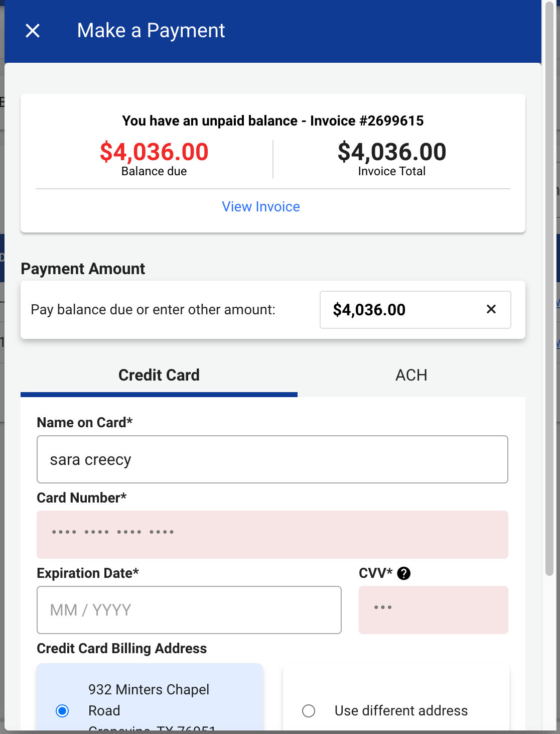Screen dimensions: 560x734
Task: Click the red $4,036.00 balance due amount
Action: (154, 152)
